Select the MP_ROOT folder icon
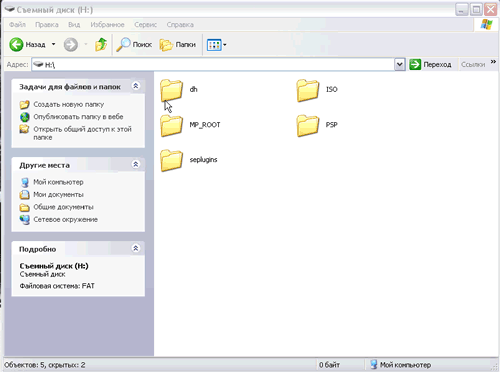500x372 pixels. click(171, 126)
